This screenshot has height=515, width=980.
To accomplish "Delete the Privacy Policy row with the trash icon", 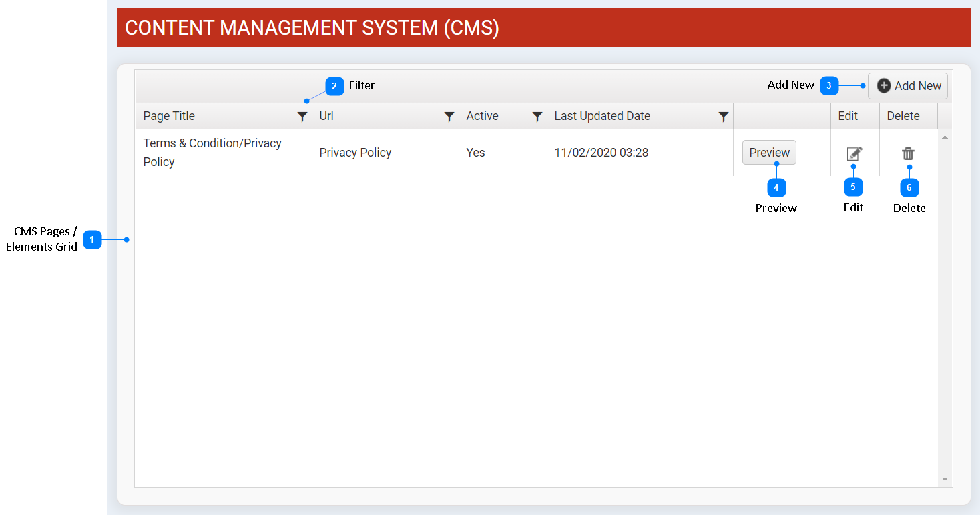I will coord(908,153).
